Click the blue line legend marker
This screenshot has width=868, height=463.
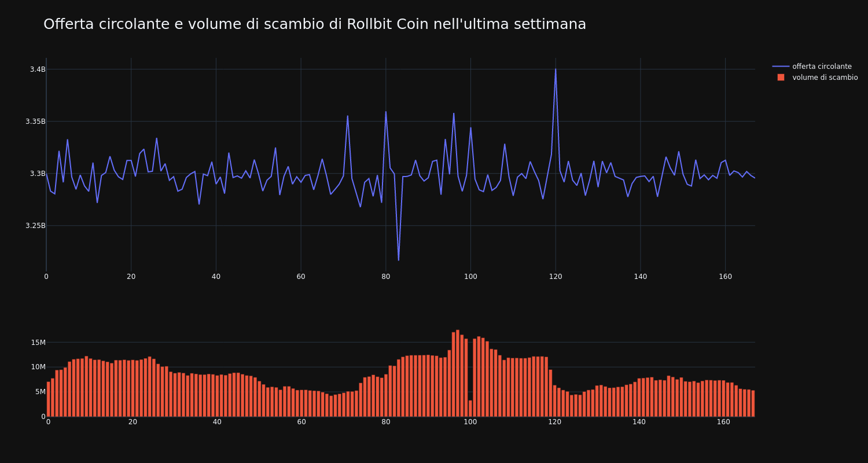tap(781, 67)
